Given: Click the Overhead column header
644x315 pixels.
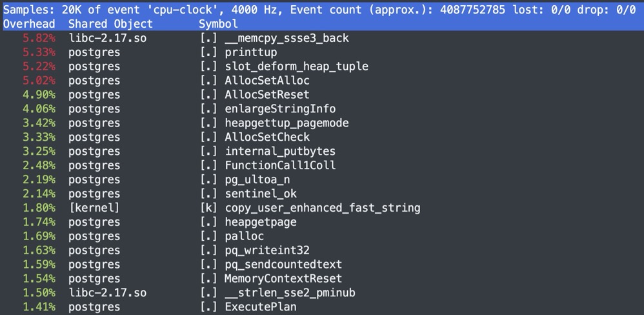Looking at the screenshot, I should [29, 24].
